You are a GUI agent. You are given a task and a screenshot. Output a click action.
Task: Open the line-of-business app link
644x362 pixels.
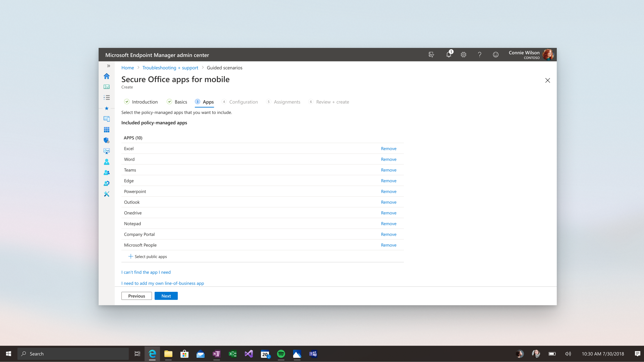point(163,283)
